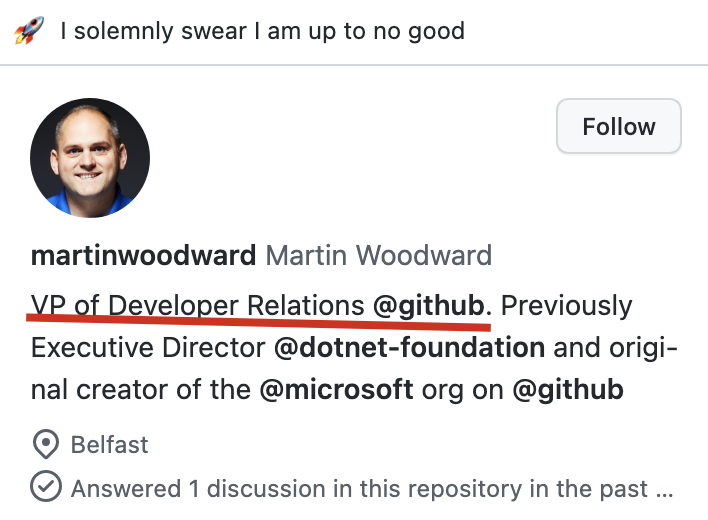Click the location pin icon
The width and height of the screenshot is (708, 520).
pyautogui.click(x=46, y=444)
